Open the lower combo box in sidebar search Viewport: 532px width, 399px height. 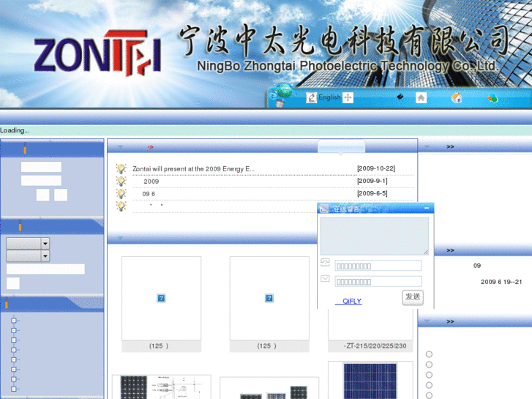[x=28, y=256]
